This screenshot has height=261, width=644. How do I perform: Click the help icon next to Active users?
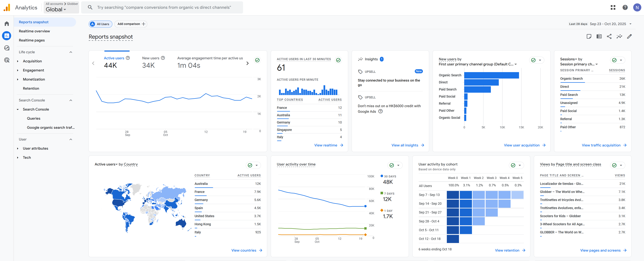click(x=128, y=58)
